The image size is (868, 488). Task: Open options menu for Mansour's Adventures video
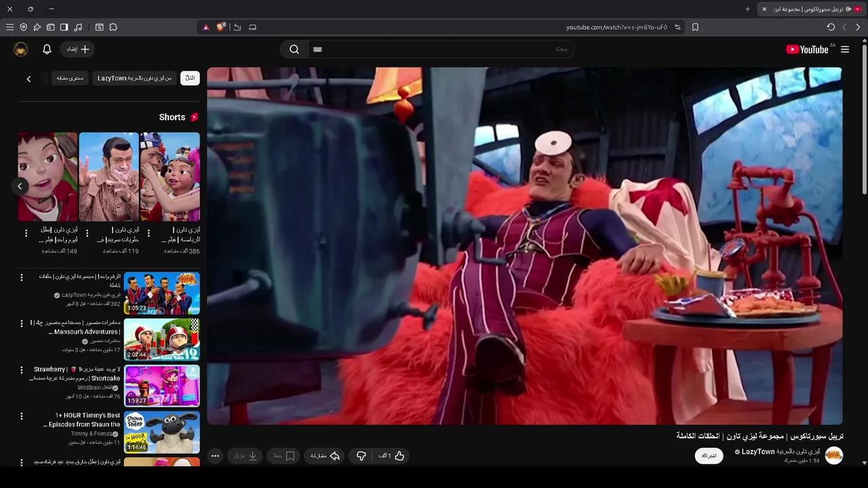(21, 323)
